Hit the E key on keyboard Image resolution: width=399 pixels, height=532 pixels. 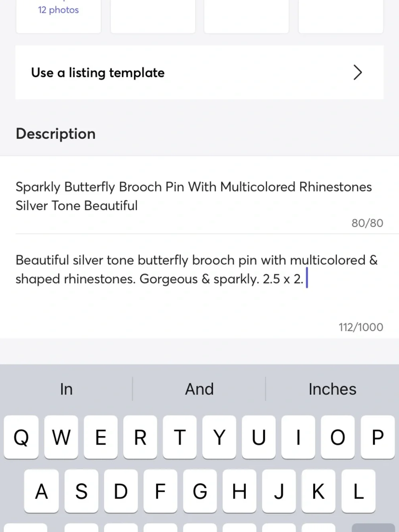click(x=101, y=437)
